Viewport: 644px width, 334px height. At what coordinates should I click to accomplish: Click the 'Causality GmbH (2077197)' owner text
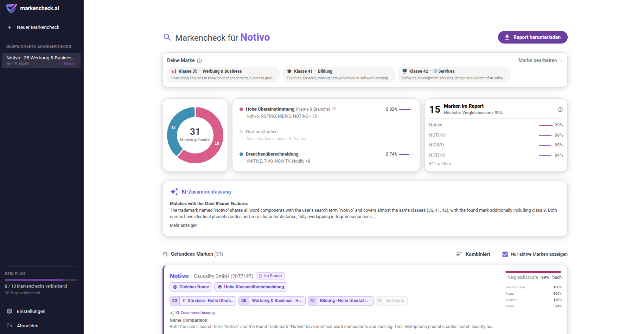[223, 276]
